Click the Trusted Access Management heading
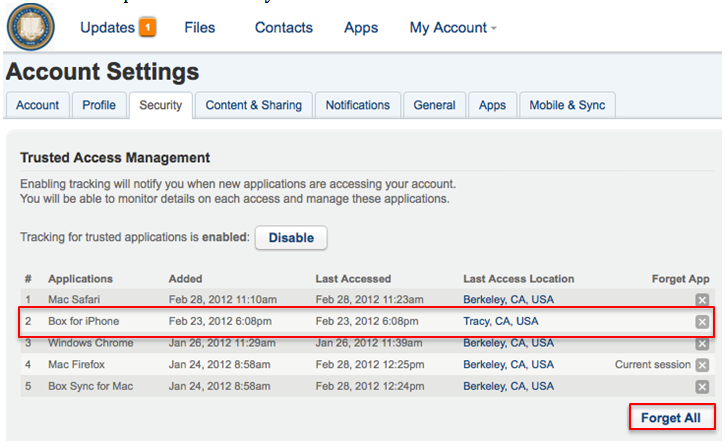Image resolution: width=727 pixels, height=444 pixels. pyautogui.click(x=115, y=158)
